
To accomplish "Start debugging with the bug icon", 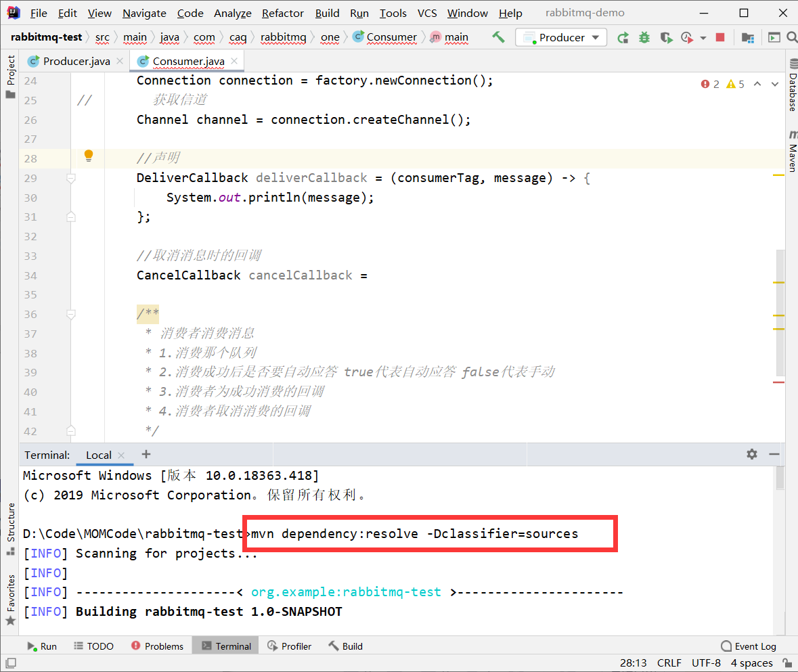I will 644,38.
